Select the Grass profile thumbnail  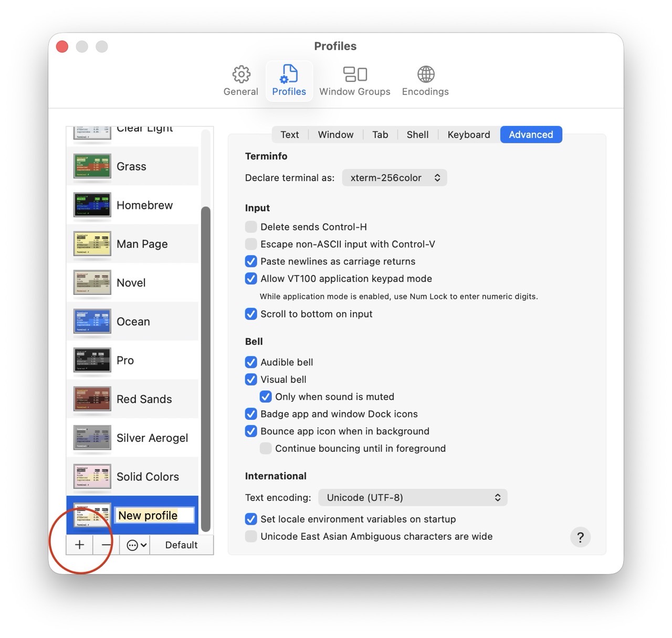pos(92,166)
